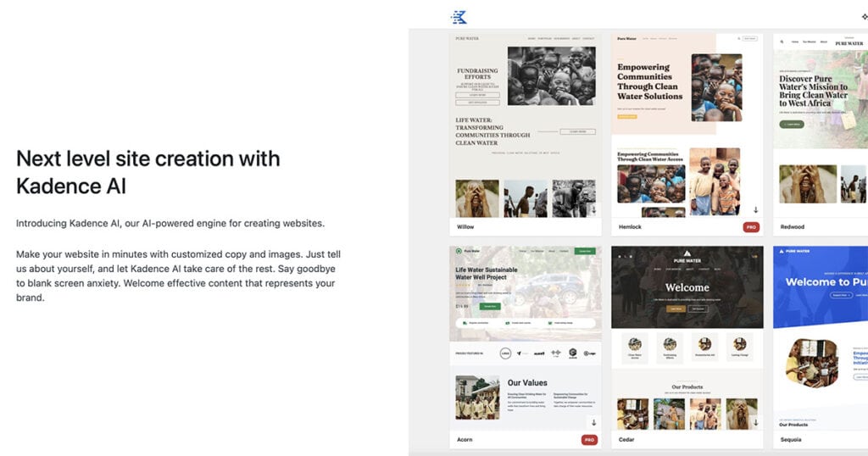Select the Redwood template name

(793, 227)
